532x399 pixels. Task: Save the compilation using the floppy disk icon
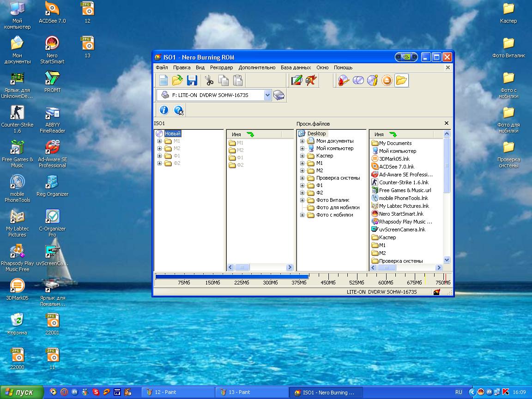click(192, 81)
